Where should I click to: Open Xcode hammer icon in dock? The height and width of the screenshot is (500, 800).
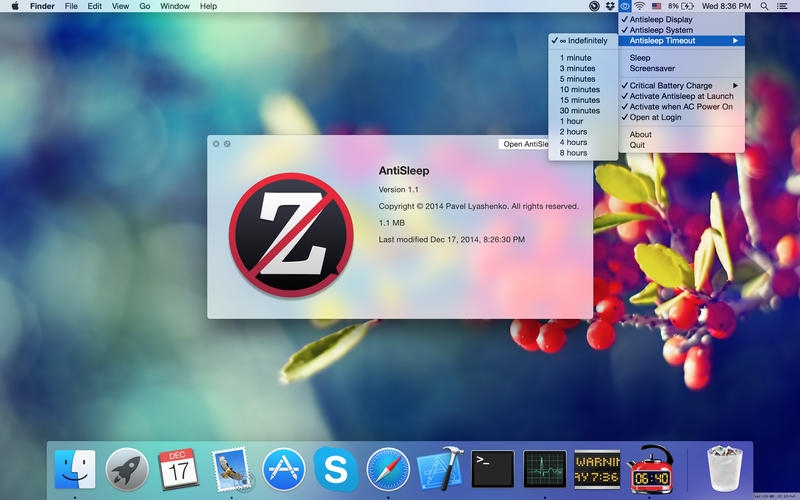tap(440, 468)
